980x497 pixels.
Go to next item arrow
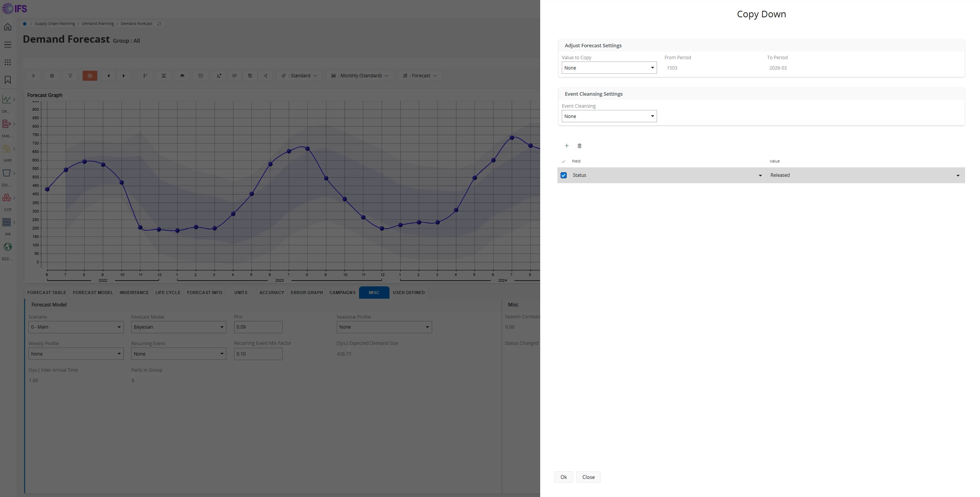124,76
